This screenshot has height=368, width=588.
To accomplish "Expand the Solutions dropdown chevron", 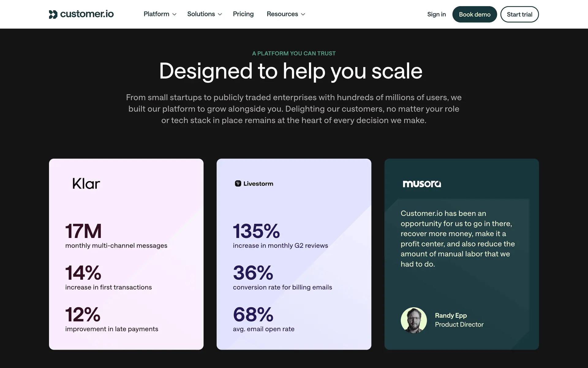I will 220,14.
